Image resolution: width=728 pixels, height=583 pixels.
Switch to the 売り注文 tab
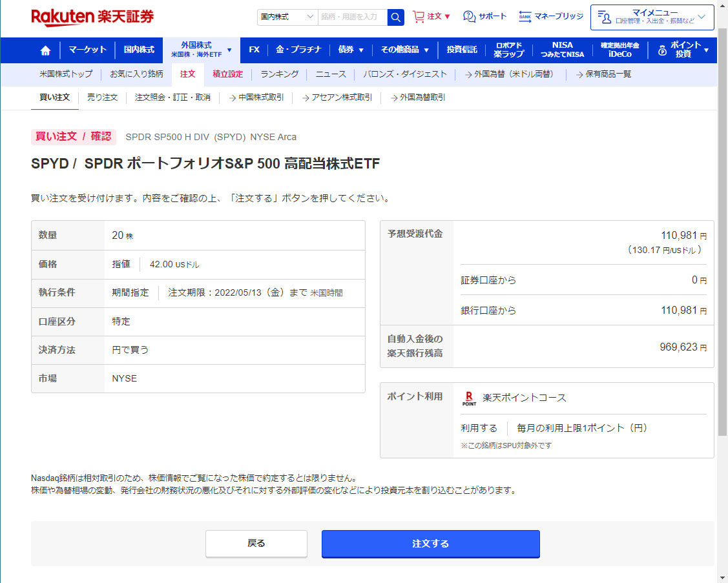(x=102, y=97)
